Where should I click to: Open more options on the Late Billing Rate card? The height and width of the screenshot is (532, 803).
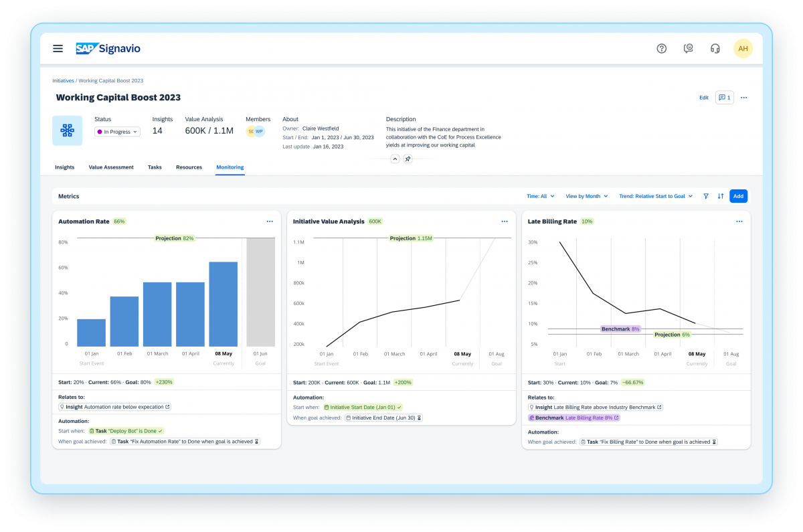[738, 221]
